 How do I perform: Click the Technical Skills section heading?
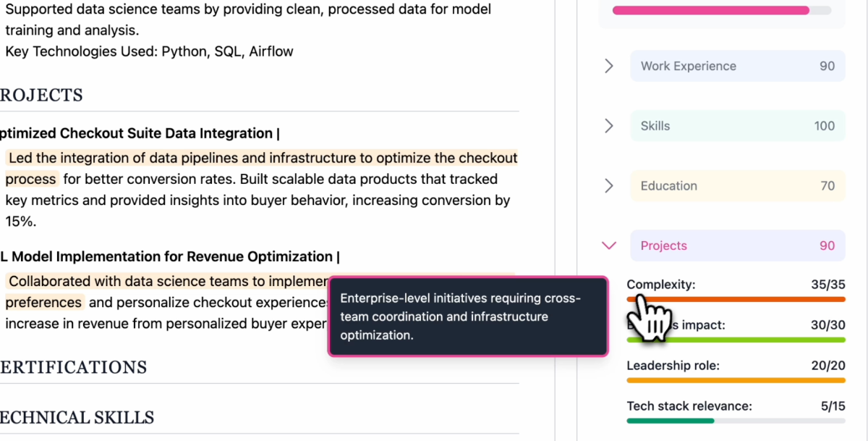pyautogui.click(x=77, y=418)
